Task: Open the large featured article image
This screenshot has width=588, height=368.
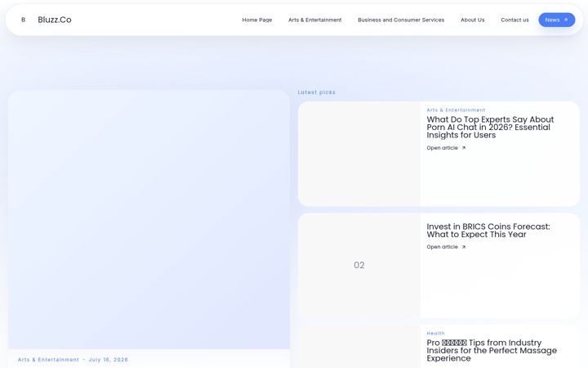Action: point(149,220)
